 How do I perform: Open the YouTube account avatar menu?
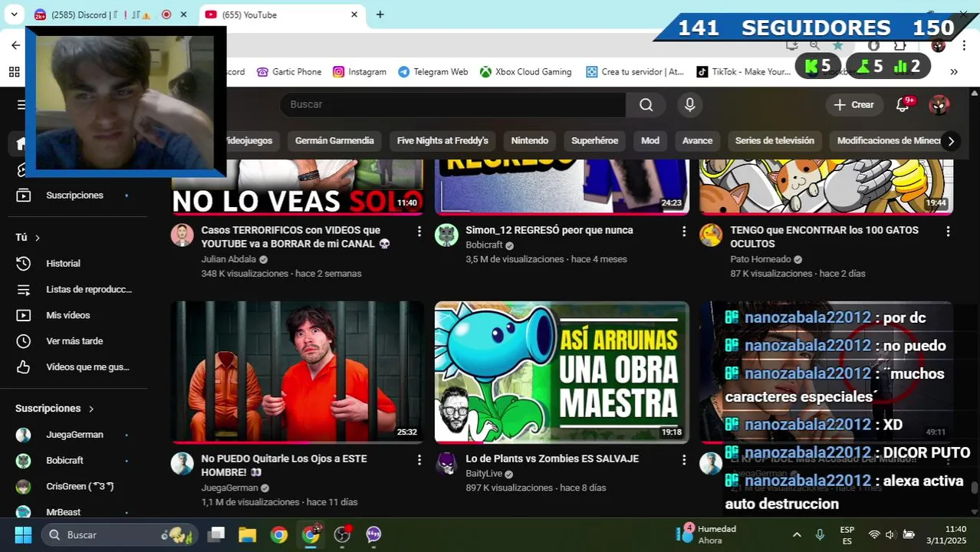pos(939,104)
